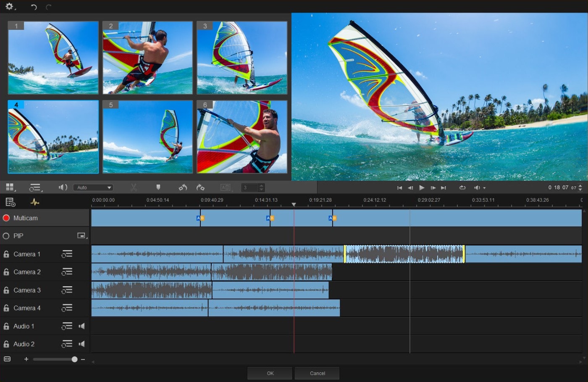The width and height of the screenshot is (588, 382).
Task: Toggle the audio waveform view icon
Action: point(35,202)
